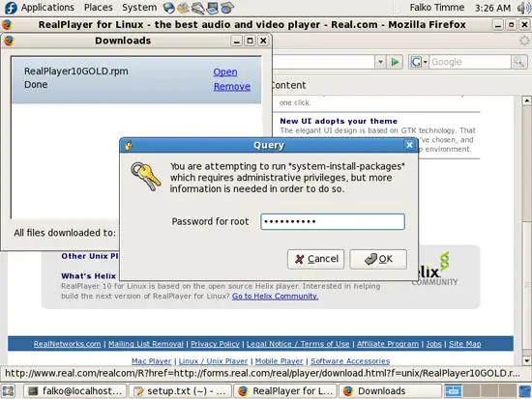This screenshot has width=532, height=399.
Task: Click the clock showing 3:26 AM
Action: point(492,8)
